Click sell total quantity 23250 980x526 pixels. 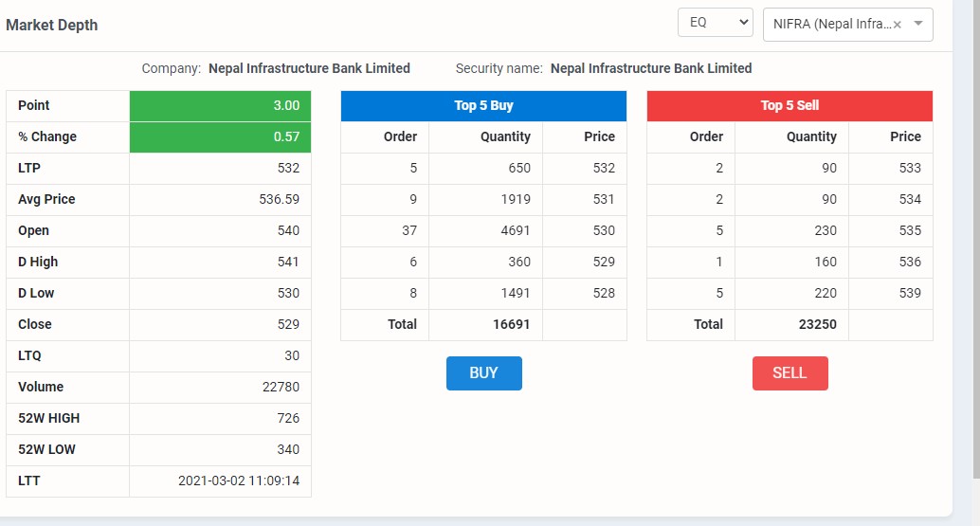coord(818,324)
